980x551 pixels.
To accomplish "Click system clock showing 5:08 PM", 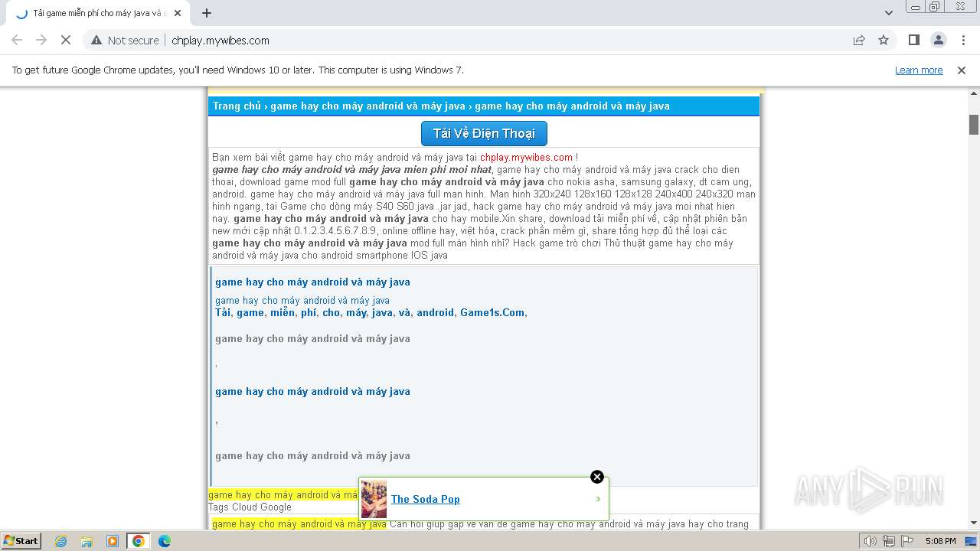I will [x=940, y=541].
